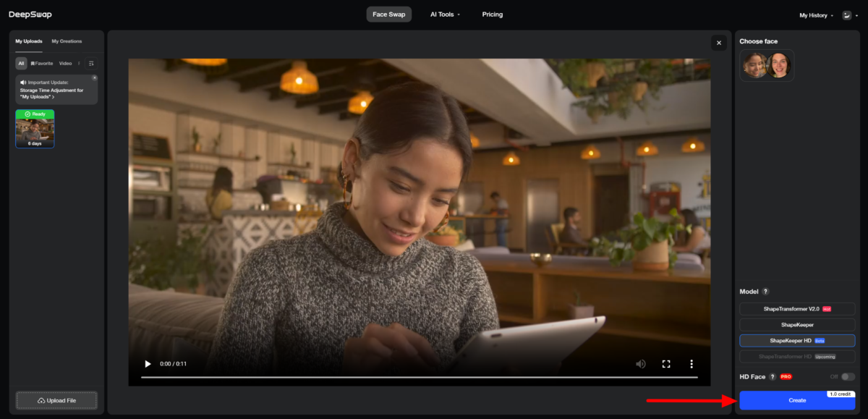868x419 pixels.
Task: Open the user avatar account icon
Action: (847, 14)
